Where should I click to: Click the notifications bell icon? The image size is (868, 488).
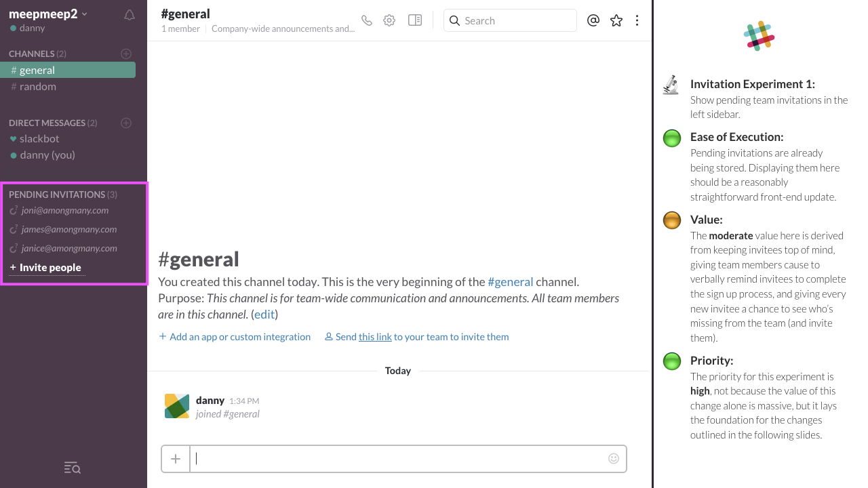tap(130, 15)
